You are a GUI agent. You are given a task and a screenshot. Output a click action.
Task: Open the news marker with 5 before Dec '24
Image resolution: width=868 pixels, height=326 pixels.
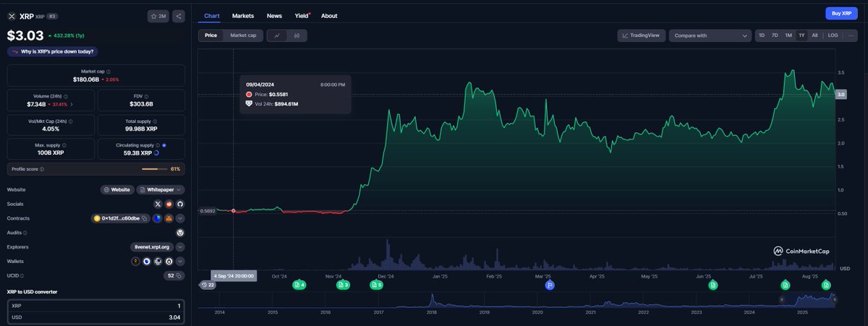[x=376, y=285]
